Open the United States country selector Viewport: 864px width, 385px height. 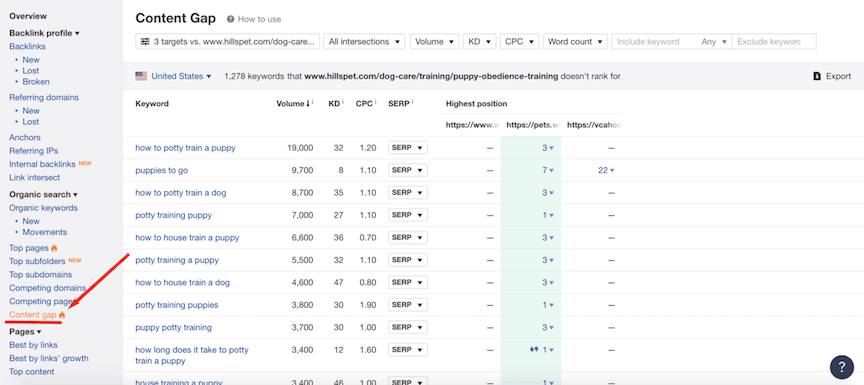(181, 77)
